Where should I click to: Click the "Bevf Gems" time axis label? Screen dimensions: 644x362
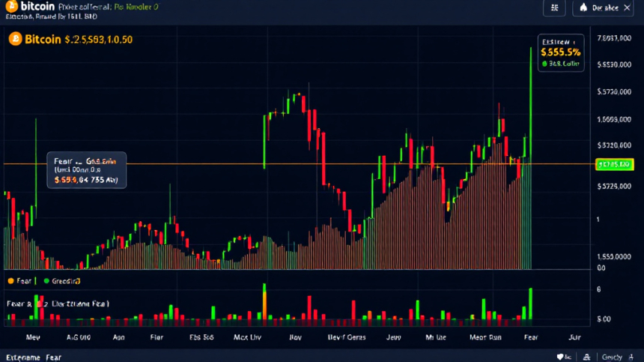coord(347,337)
